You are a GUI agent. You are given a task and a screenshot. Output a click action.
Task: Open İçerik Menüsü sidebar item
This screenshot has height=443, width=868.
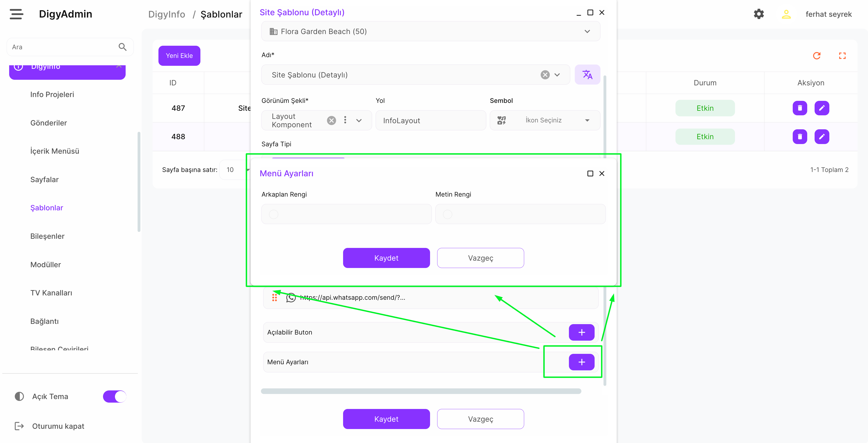click(x=55, y=151)
